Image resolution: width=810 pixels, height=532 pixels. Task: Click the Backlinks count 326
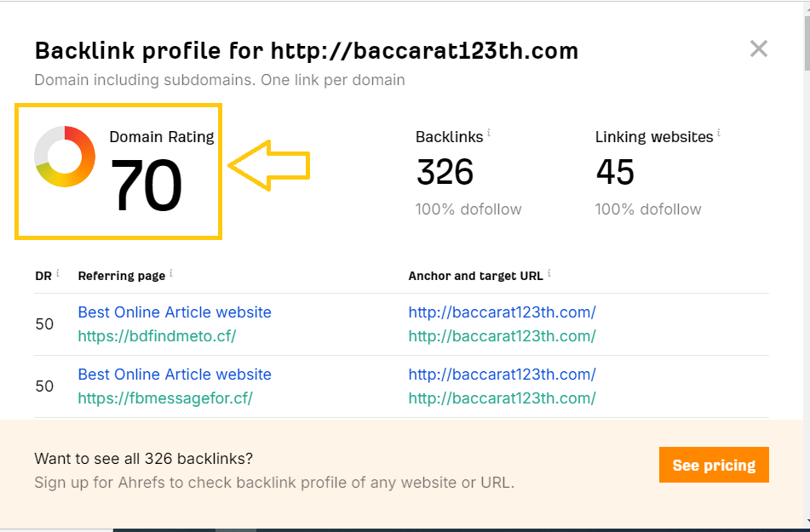[445, 173]
